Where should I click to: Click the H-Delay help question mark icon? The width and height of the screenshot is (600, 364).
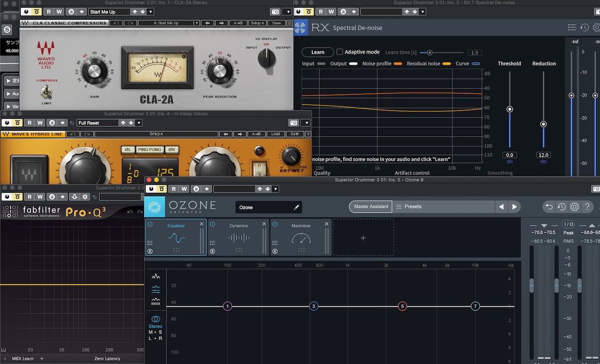tap(308, 134)
